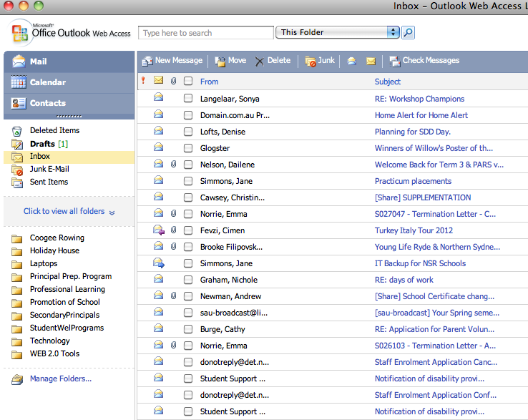Select the checkbox next to Glogster message
528x420 pixels.
click(x=188, y=148)
